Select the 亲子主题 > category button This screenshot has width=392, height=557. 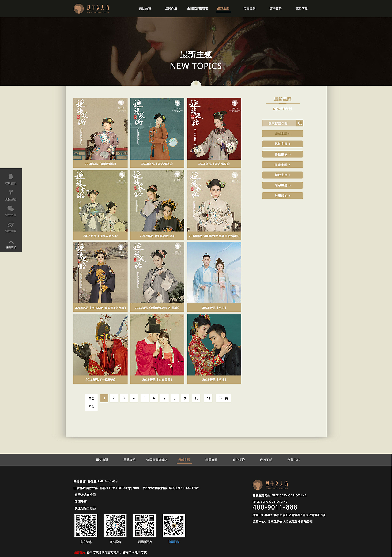pyautogui.click(x=282, y=185)
